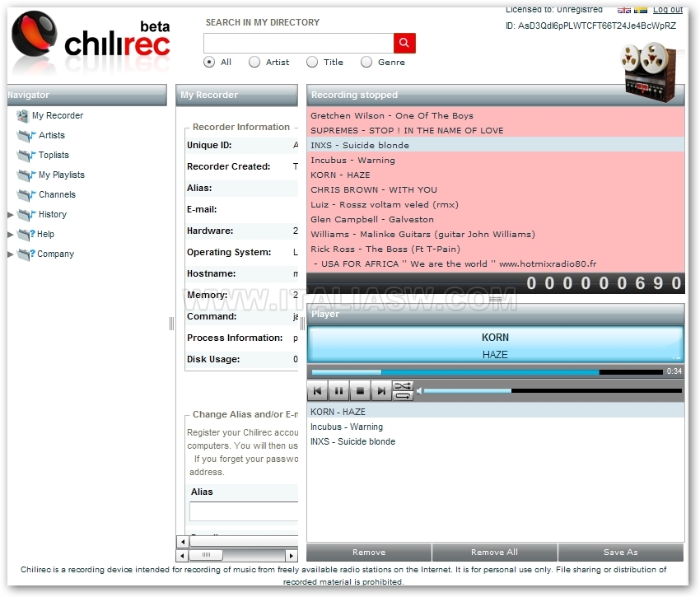The width and height of the screenshot is (700, 597).
Task: Open Artists in the navigator
Action: click(x=52, y=135)
